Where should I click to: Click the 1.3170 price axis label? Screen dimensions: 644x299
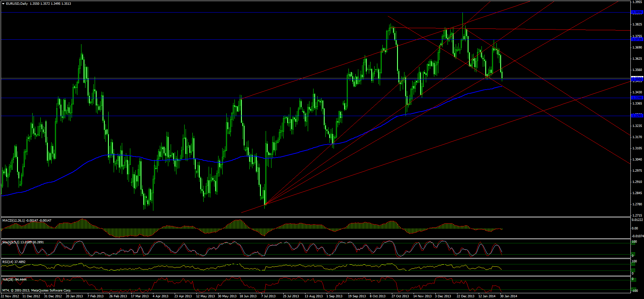pos(637,137)
